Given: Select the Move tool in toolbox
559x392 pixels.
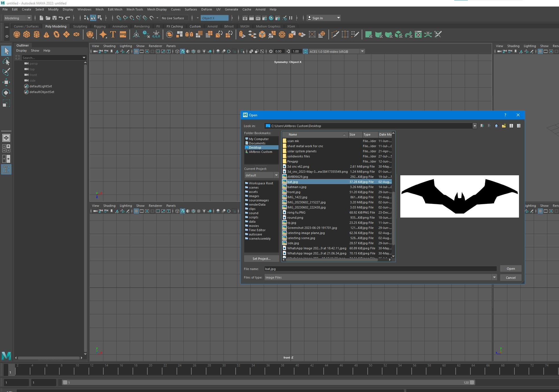Looking at the screenshot, I should 6,82.
